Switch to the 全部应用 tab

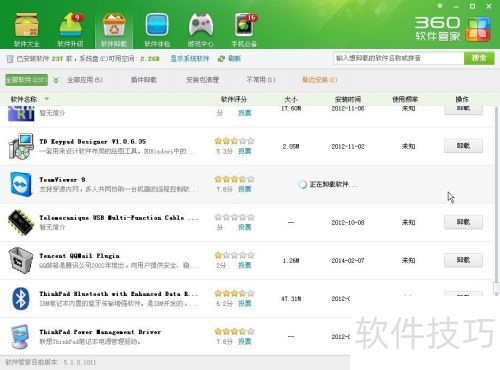85,80
